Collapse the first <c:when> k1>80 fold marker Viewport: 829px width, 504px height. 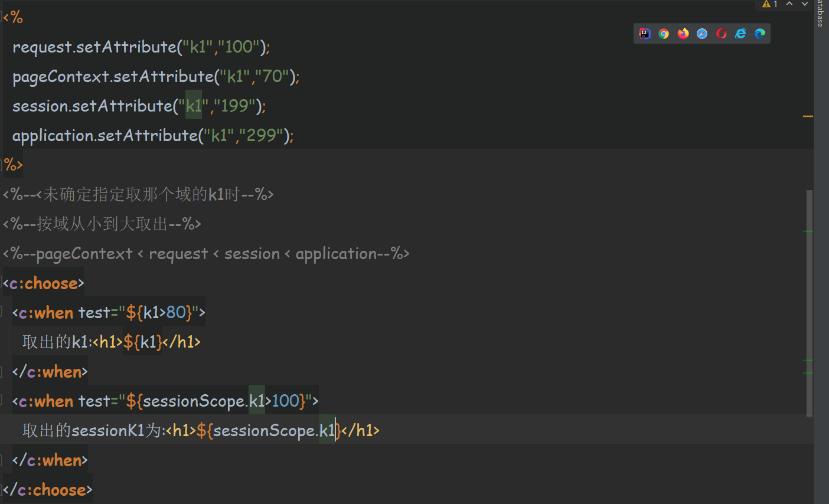[2, 312]
